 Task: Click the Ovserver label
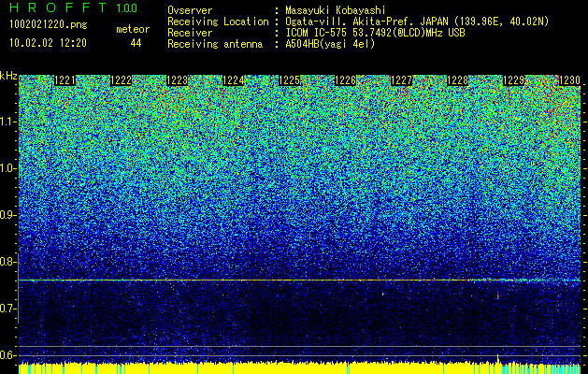coord(190,10)
